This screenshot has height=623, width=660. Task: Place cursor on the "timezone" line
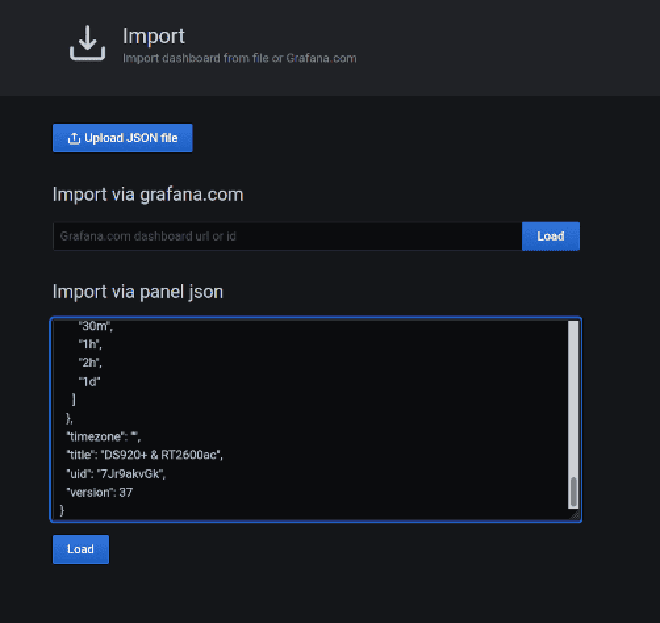coord(104,437)
